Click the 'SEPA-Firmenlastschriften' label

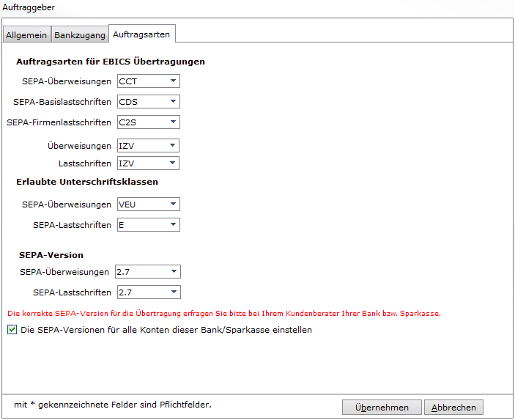[x=59, y=122]
